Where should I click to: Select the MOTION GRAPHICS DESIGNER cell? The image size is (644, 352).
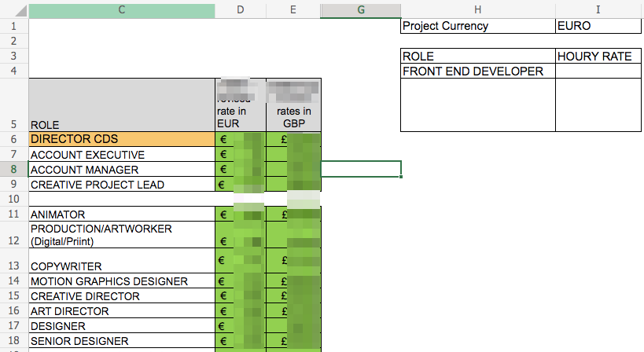tap(122, 281)
